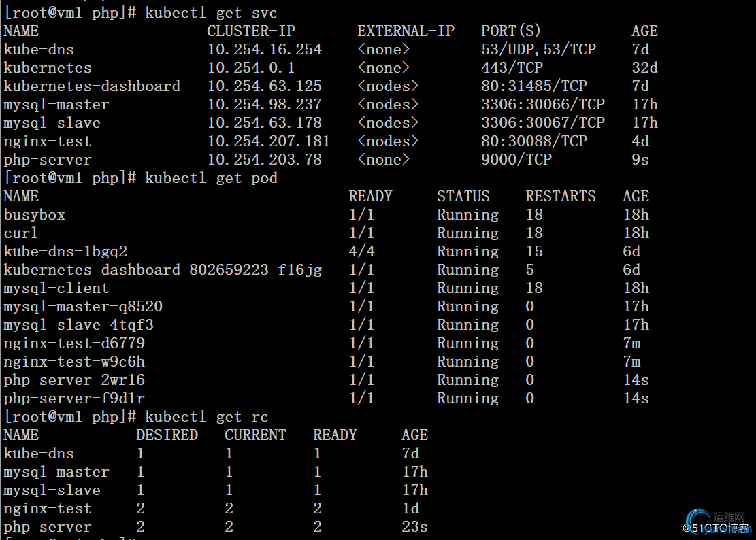Select the nginx-test-w9c6h pod name

(74, 362)
